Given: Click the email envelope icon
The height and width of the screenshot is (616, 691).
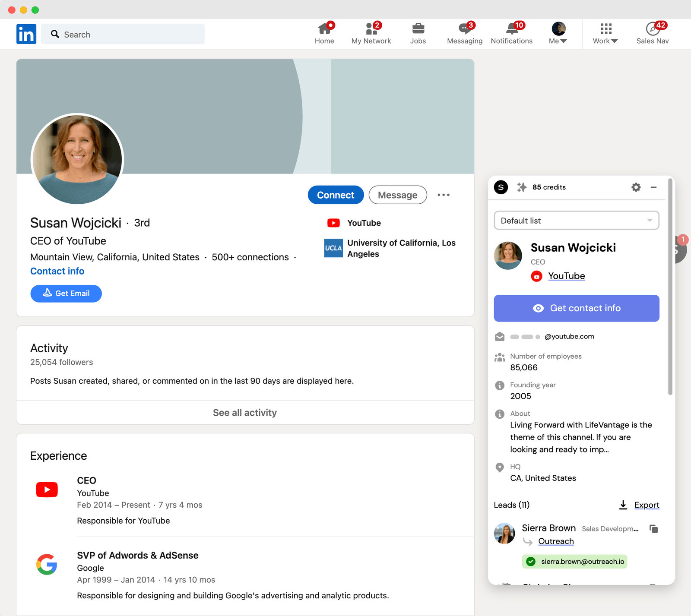Looking at the screenshot, I should (500, 337).
